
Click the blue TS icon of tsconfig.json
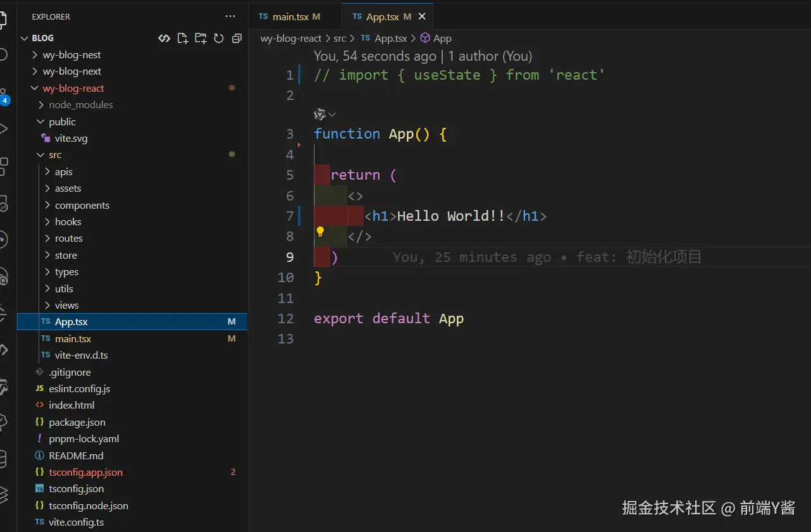point(40,488)
